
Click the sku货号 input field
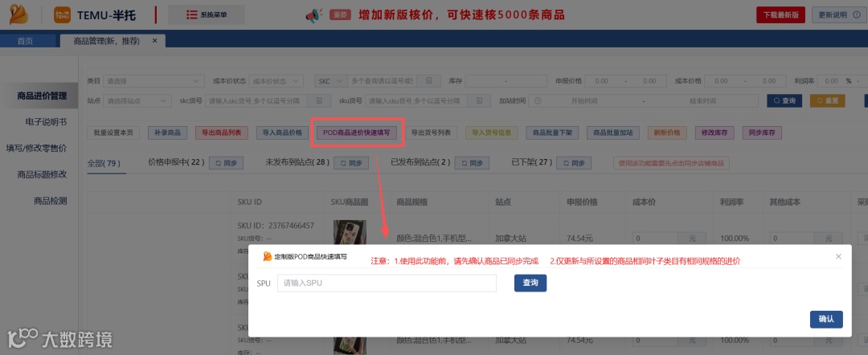417,101
